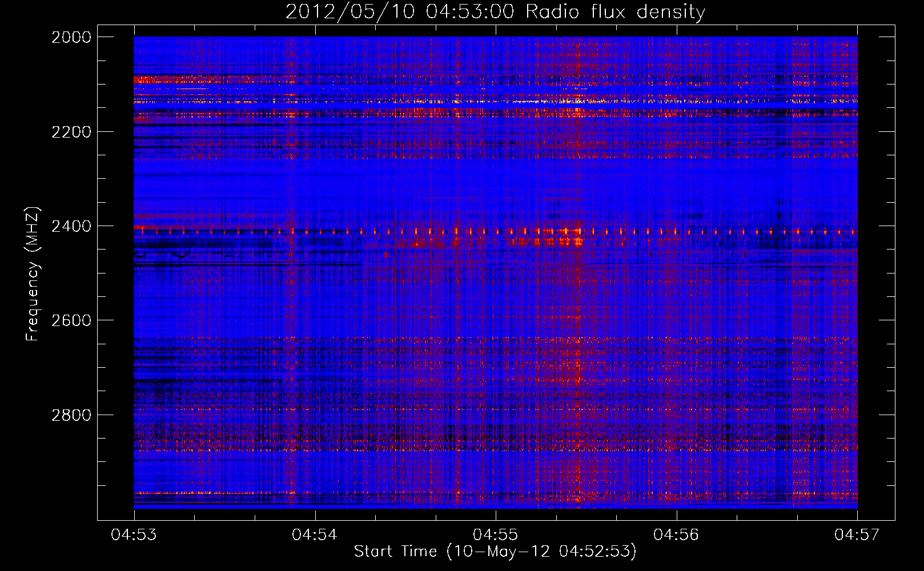This screenshot has height=571, width=924.
Task: Click the 04:57 time axis label
Action: coord(857,535)
